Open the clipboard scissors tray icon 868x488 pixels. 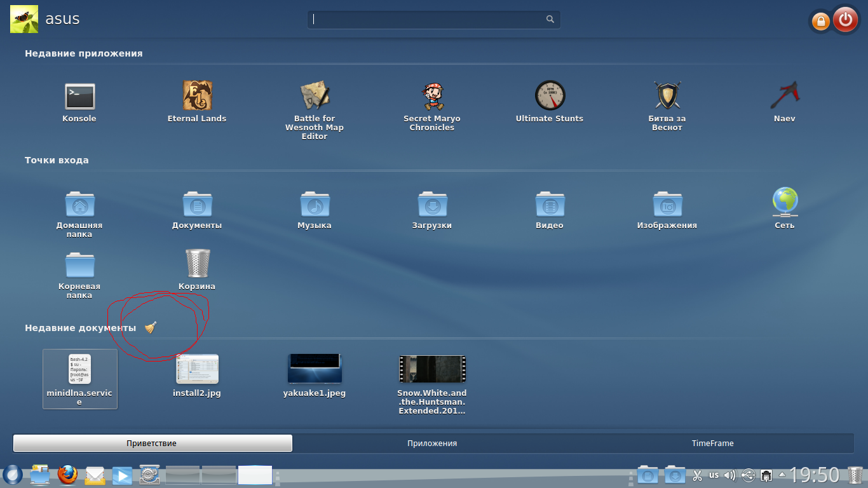coord(697,475)
